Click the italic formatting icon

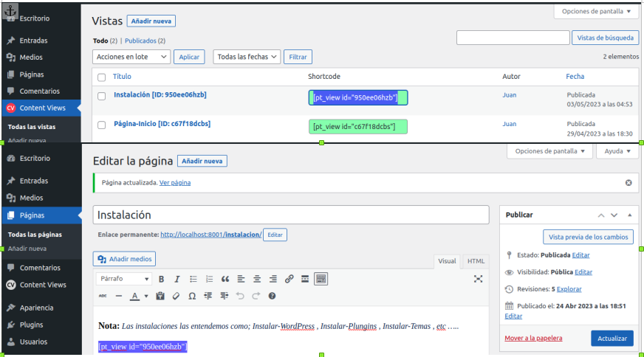(177, 279)
